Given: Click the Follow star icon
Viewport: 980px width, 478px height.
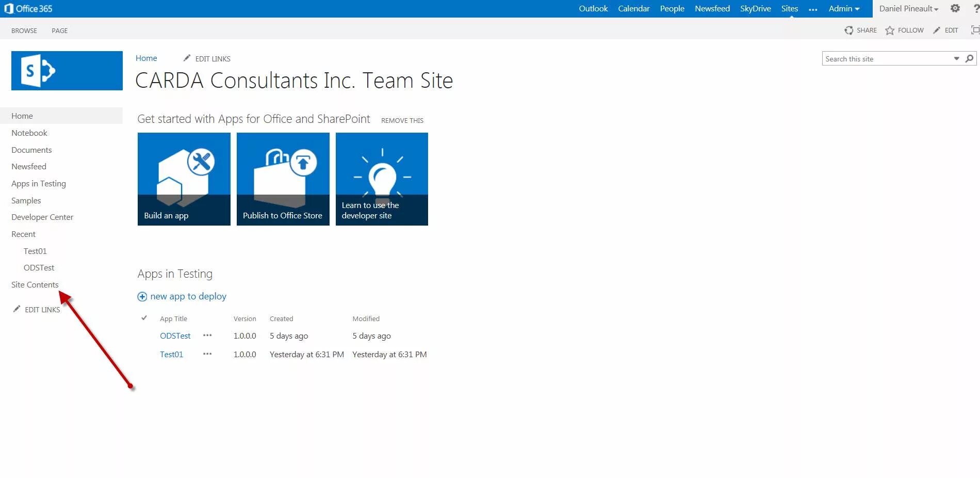Looking at the screenshot, I should pyautogui.click(x=890, y=30).
